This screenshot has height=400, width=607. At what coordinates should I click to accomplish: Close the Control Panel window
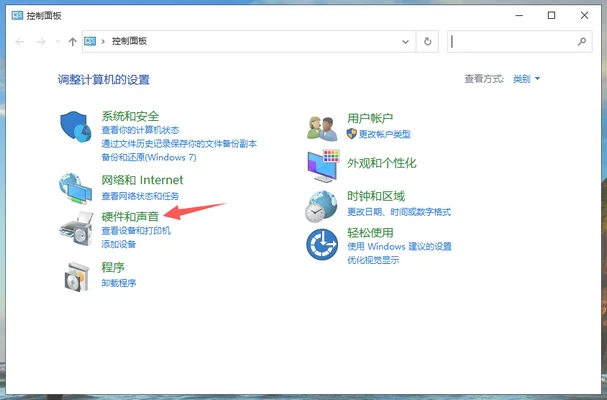coord(584,15)
